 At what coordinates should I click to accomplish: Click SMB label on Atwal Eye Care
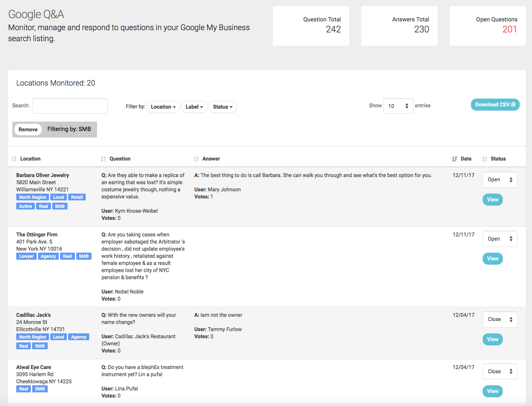coord(40,389)
